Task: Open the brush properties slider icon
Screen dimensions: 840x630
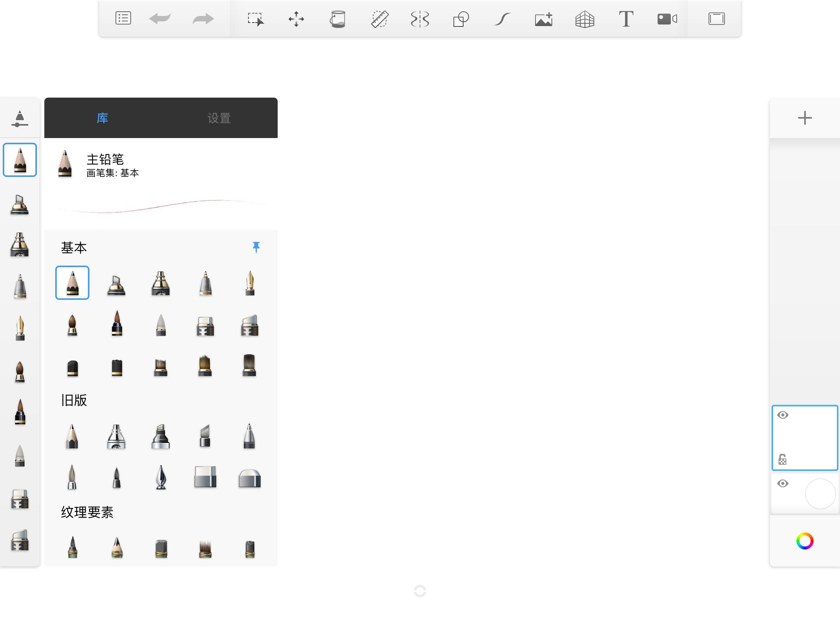Action: click(x=19, y=118)
